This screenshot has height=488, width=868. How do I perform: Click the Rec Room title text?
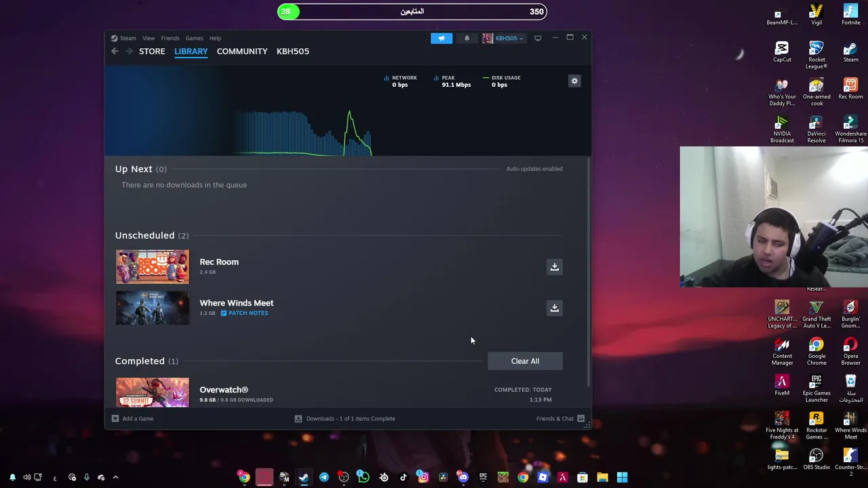(219, 262)
